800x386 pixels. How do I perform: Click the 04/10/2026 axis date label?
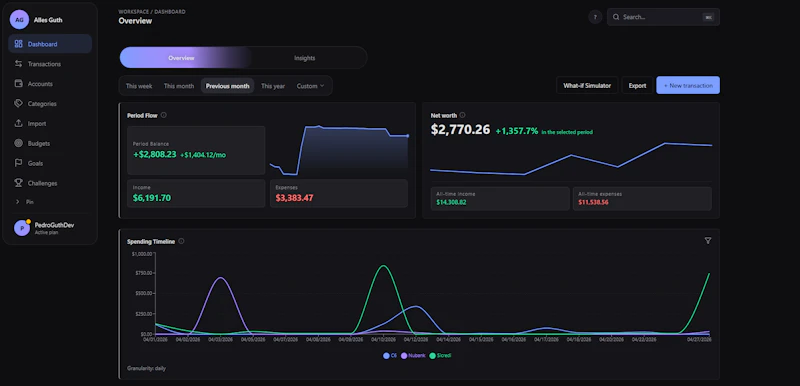[383, 339]
